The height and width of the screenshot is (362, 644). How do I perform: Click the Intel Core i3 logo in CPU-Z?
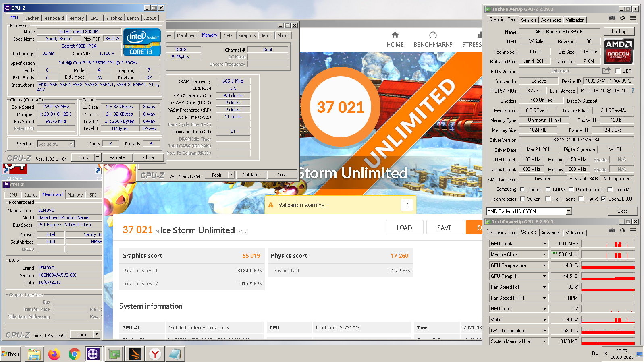pyautogui.click(x=142, y=42)
